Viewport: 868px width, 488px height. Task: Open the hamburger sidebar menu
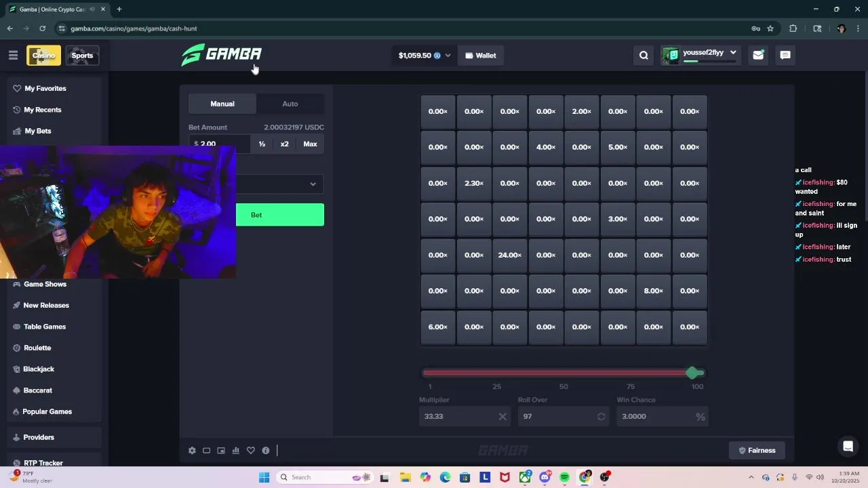point(13,56)
